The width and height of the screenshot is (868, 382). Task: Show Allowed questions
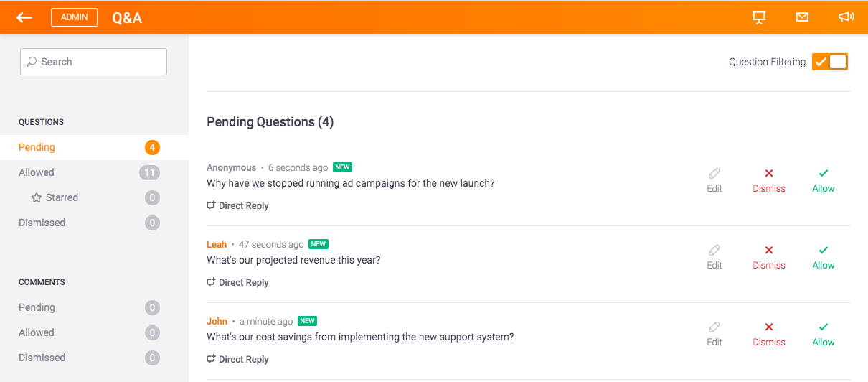(37, 172)
